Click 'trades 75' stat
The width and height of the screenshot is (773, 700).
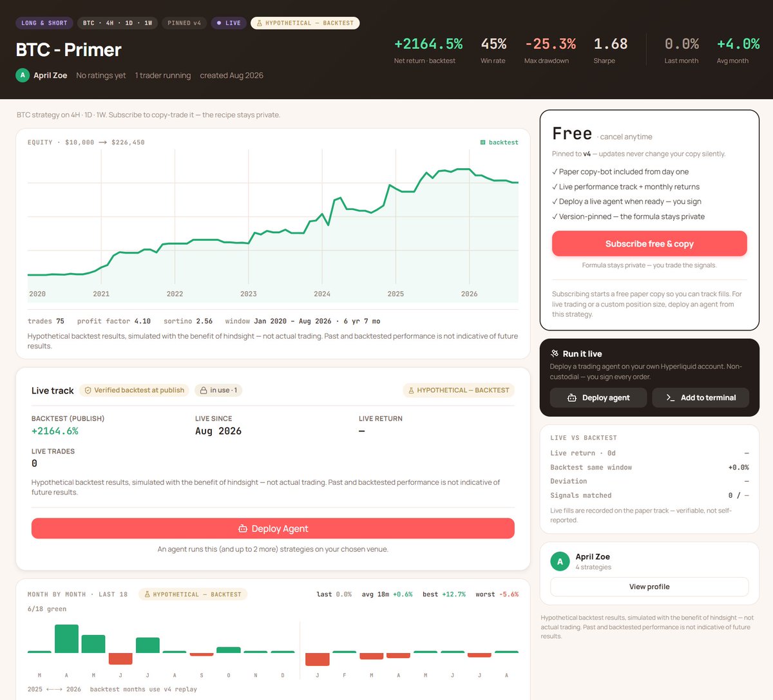tap(46, 321)
